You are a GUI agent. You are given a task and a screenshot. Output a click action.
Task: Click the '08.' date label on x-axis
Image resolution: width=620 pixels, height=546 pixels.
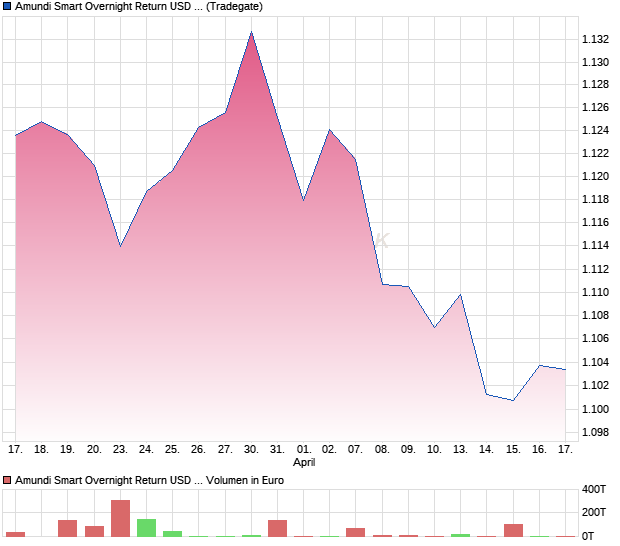coord(382,449)
